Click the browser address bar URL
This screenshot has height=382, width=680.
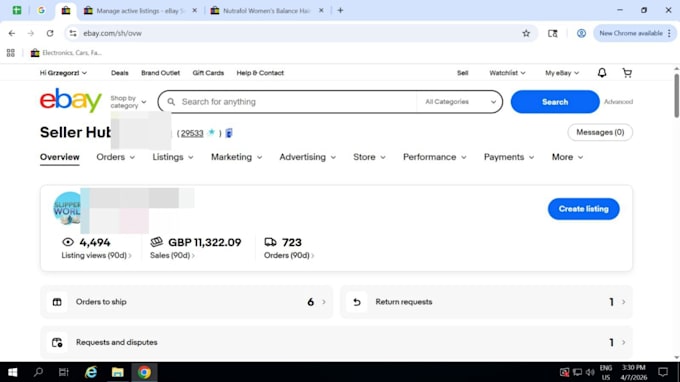pos(112,33)
